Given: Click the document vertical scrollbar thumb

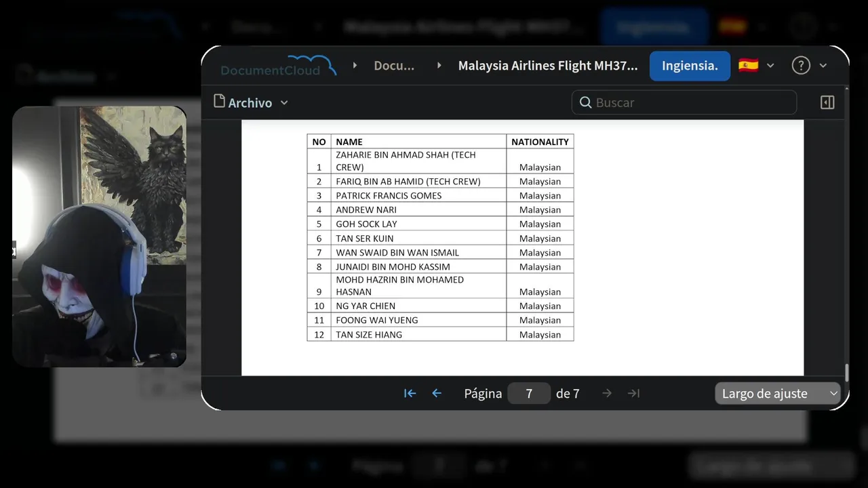Looking at the screenshot, I should click(846, 373).
